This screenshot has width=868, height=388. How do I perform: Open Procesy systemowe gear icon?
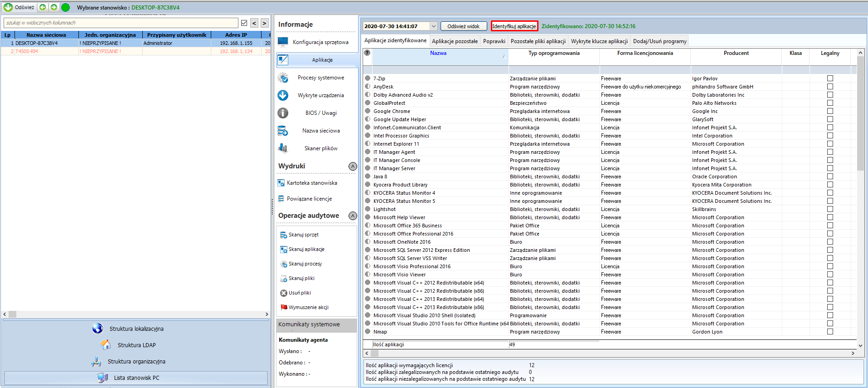click(283, 78)
